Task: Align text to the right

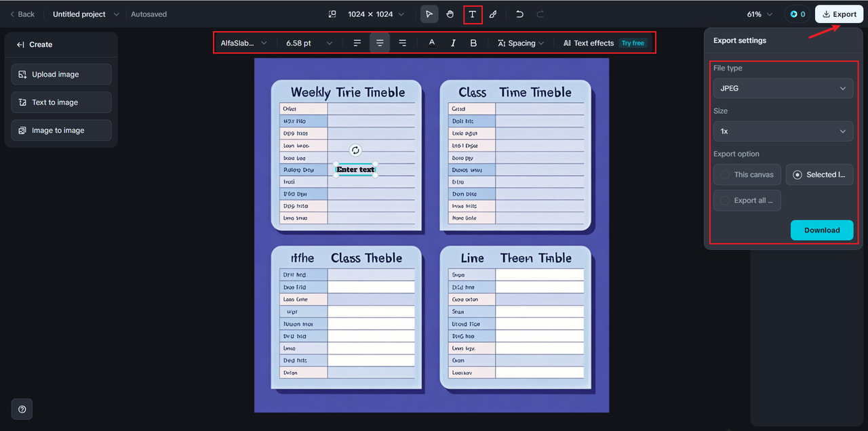Action: pos(403,43)
